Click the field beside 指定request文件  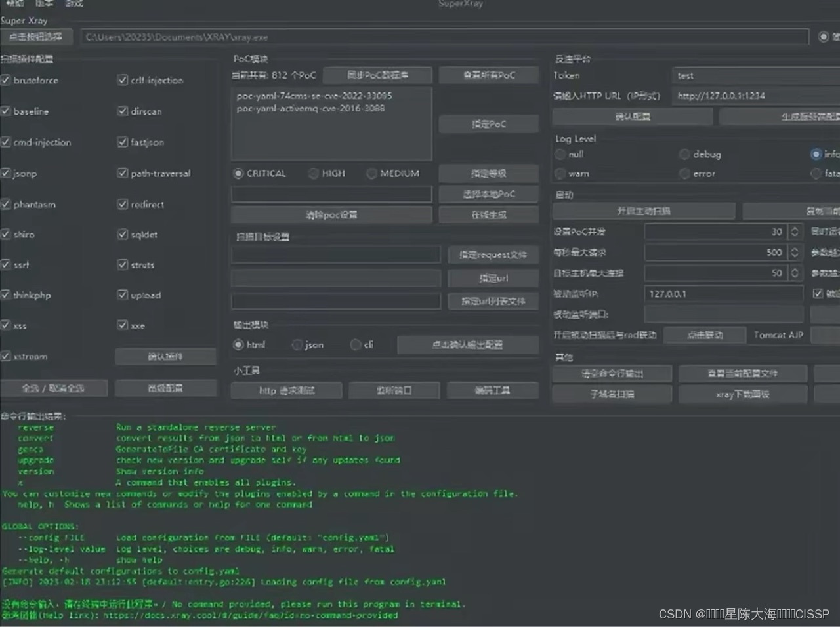pyautogui.click(x=335, y=254)
